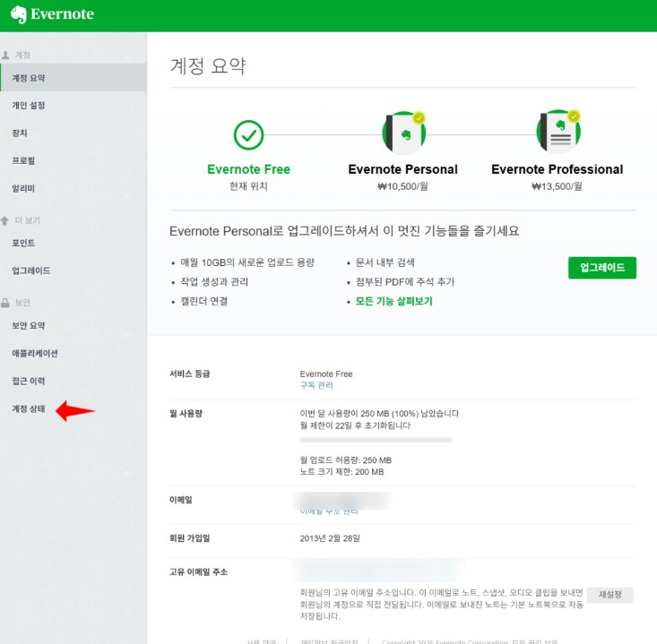The height and width of the screenshot is (644, 657).
Task: Open 계정 요약 in the sidebar
Action: 73,78
